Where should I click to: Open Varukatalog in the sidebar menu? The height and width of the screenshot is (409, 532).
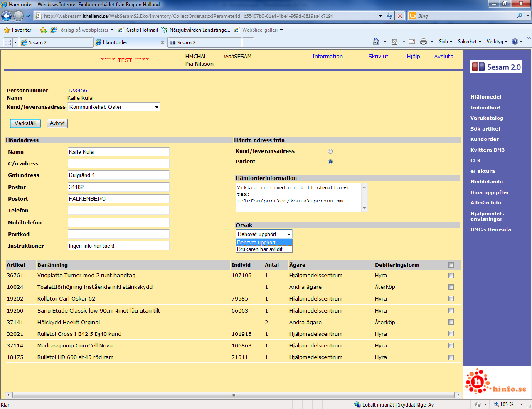[x=487, y=118]
